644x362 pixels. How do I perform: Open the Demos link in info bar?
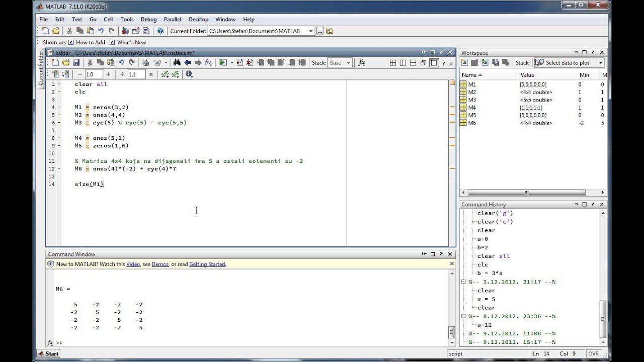pyautogui.click(x=160, y=264)
